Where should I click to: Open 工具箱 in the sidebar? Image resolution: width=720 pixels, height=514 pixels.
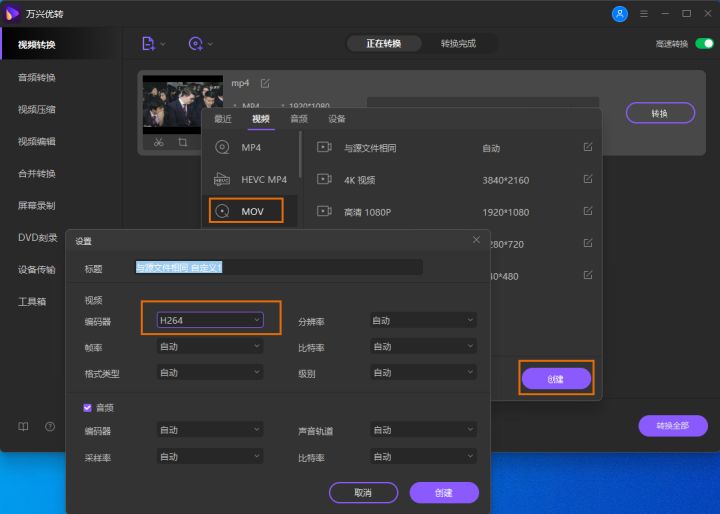(x=32, y=301)
